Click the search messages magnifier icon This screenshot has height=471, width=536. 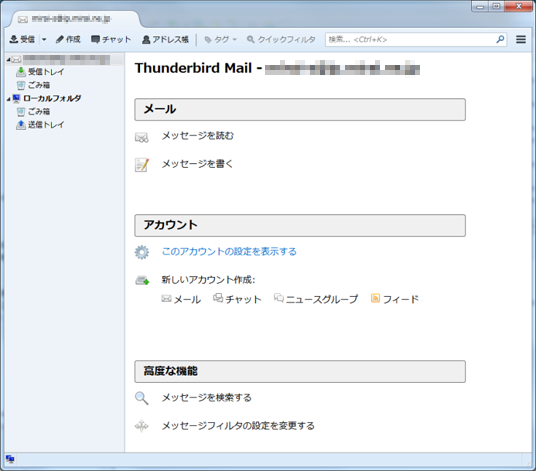[142, 398]
